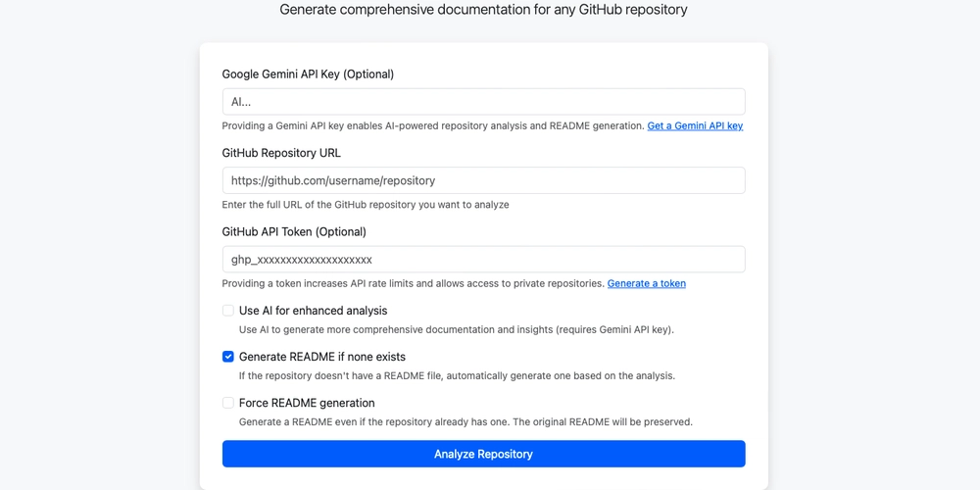Focus the GitHub Repository URL field
The width and height of the screenshot is (980, 490).
tap(483, 180)
